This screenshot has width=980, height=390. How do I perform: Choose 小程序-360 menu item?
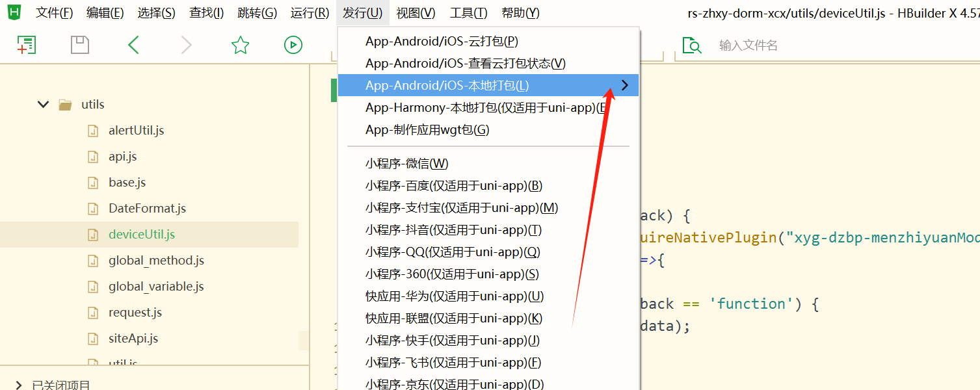[488, 274]
